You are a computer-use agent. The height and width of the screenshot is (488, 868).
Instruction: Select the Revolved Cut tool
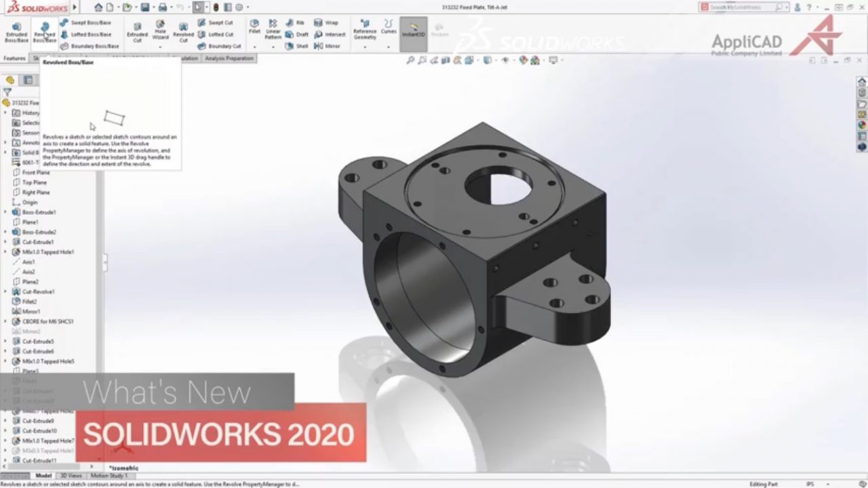click(x=183, y=32)
